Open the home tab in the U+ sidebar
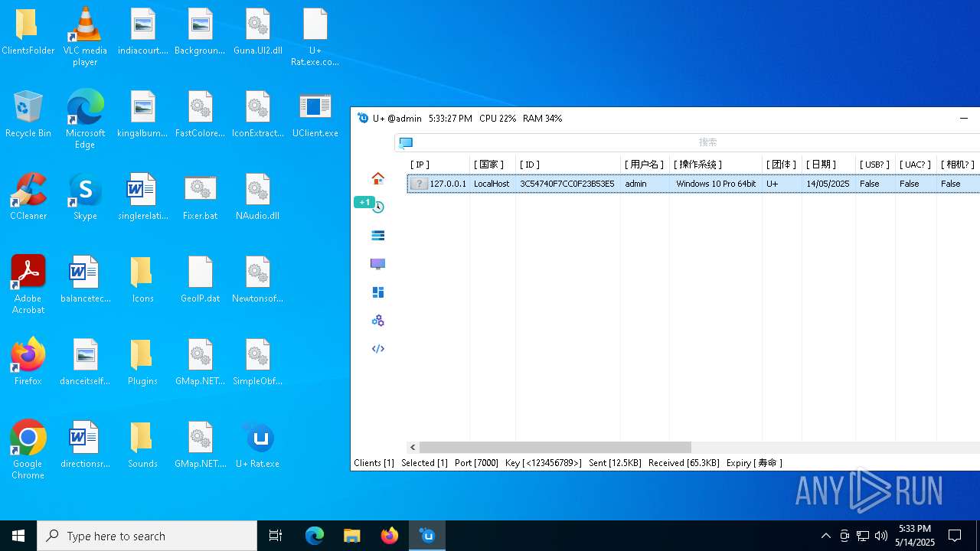 tap(377, 178)
